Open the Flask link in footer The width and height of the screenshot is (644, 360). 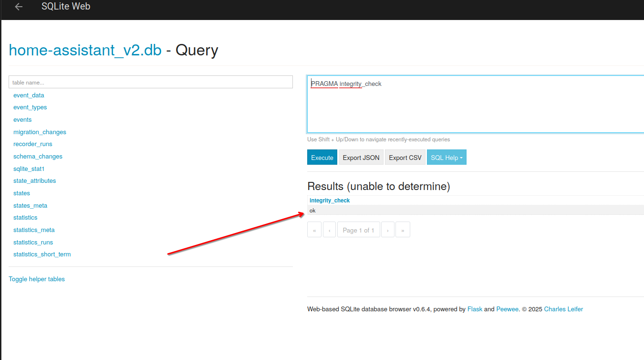coord(475,309)
